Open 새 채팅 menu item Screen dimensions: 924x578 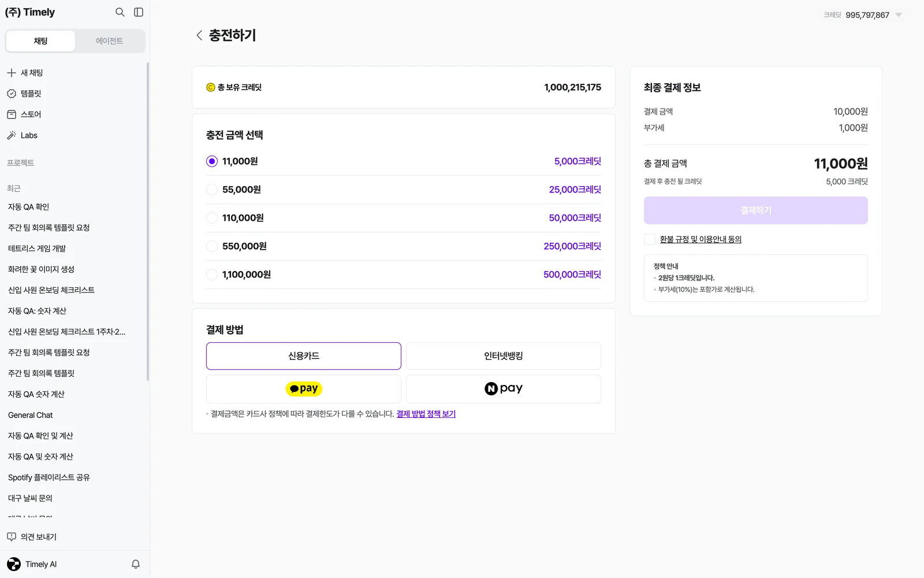point(32,73)
